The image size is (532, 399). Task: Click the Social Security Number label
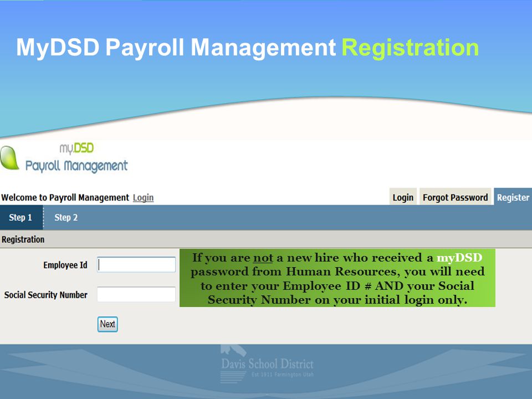[46, 295]
